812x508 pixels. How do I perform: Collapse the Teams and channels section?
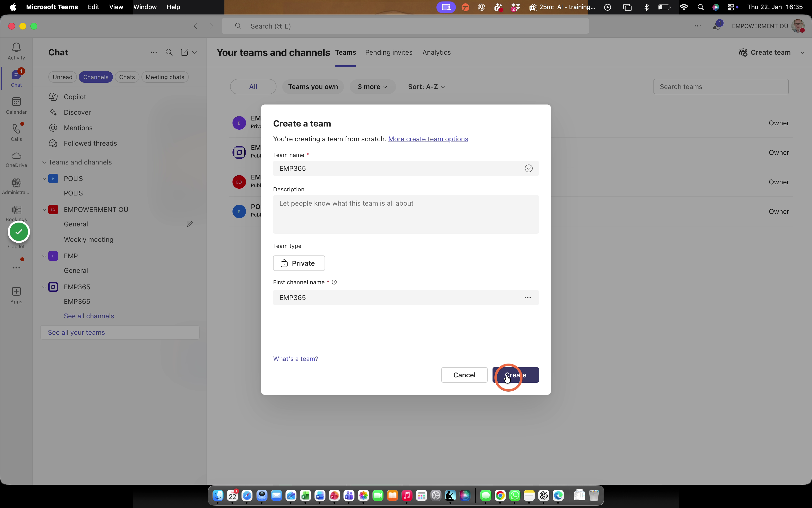[x=44, y=162]
